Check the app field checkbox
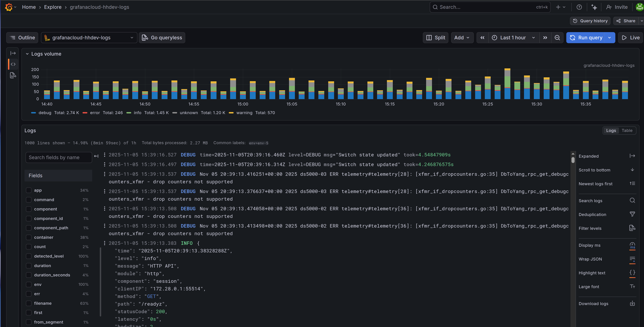The height and width of the screenshot is (327, 644). click(29, 190)
